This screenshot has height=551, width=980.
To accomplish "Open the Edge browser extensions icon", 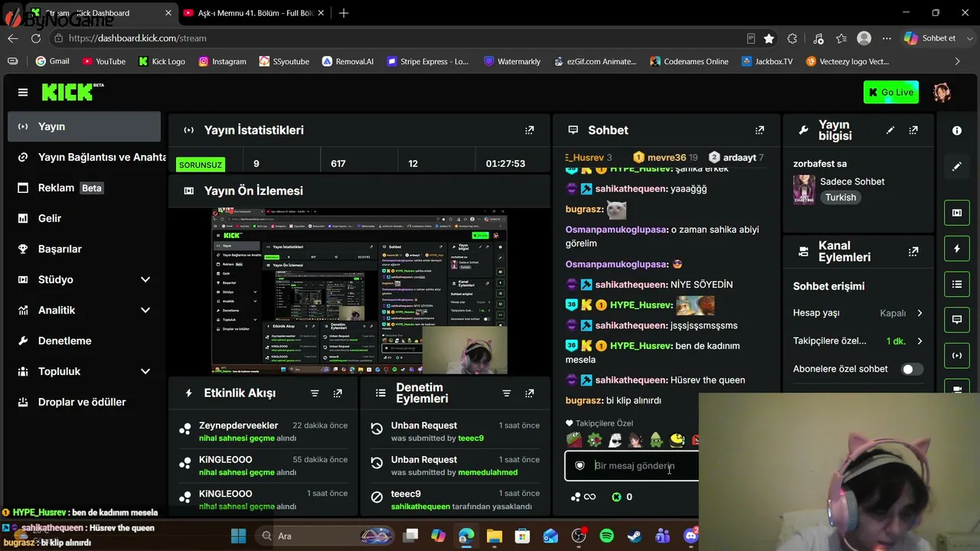I will (792, 38).
